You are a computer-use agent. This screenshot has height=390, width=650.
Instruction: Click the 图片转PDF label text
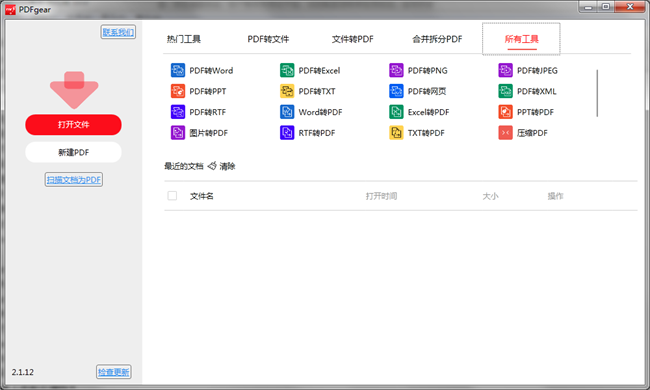[209, 133]
